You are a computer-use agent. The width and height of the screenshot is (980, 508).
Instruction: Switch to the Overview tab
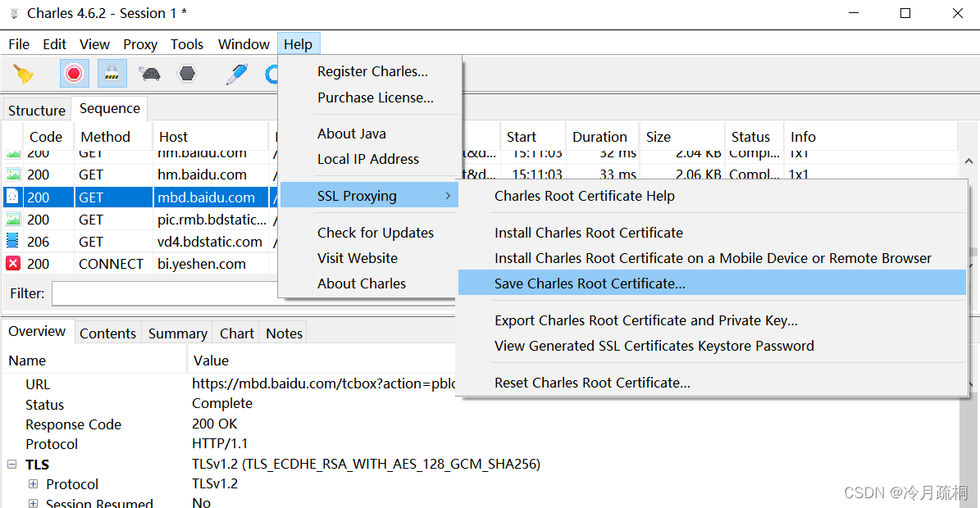coord(37,331)
